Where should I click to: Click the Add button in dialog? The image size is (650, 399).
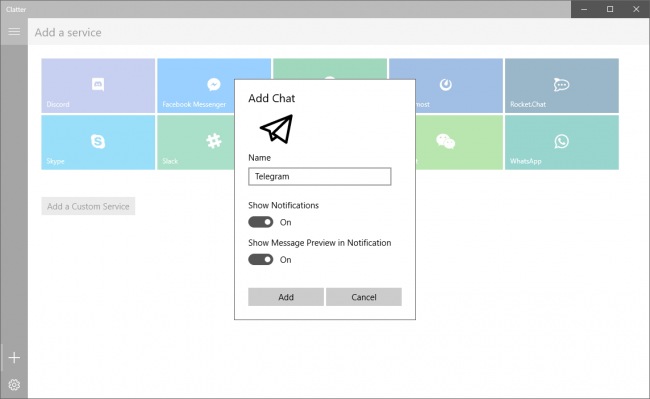pos(286,297)
